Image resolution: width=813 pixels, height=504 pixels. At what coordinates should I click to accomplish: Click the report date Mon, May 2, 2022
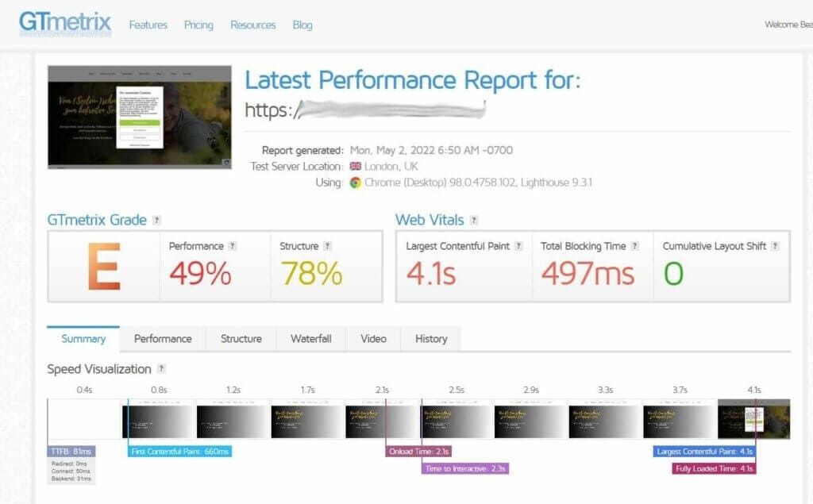[431, 150]
